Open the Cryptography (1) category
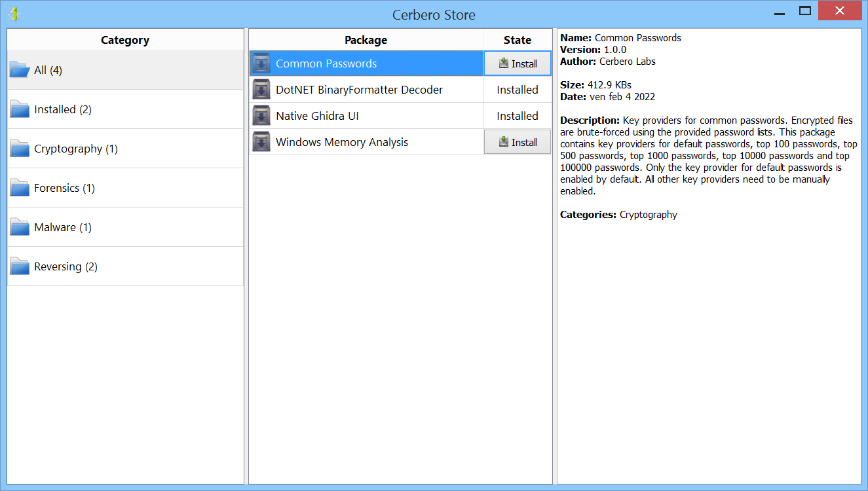 [x=125, y=149]
